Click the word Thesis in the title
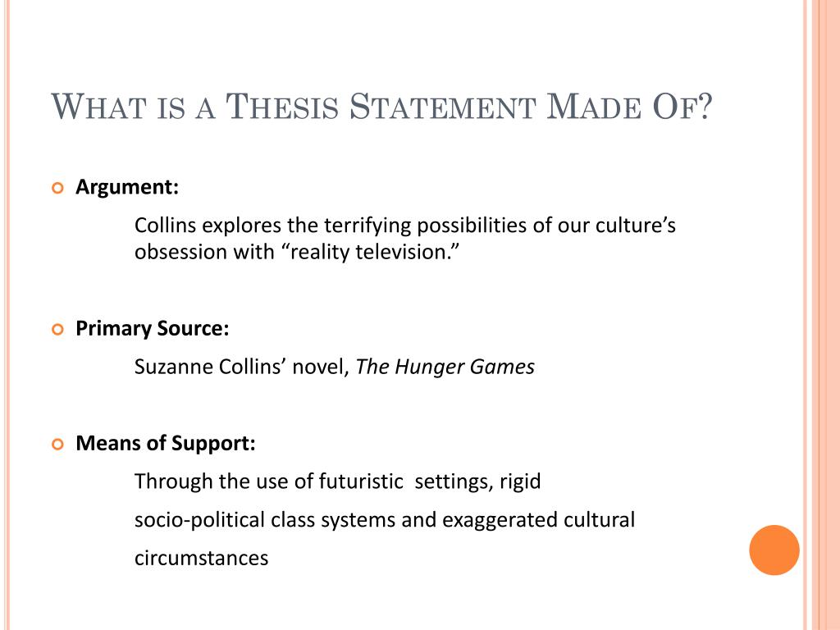Image resolution: width=840 pixels, height=630 pixels. (x=282, y=106)
